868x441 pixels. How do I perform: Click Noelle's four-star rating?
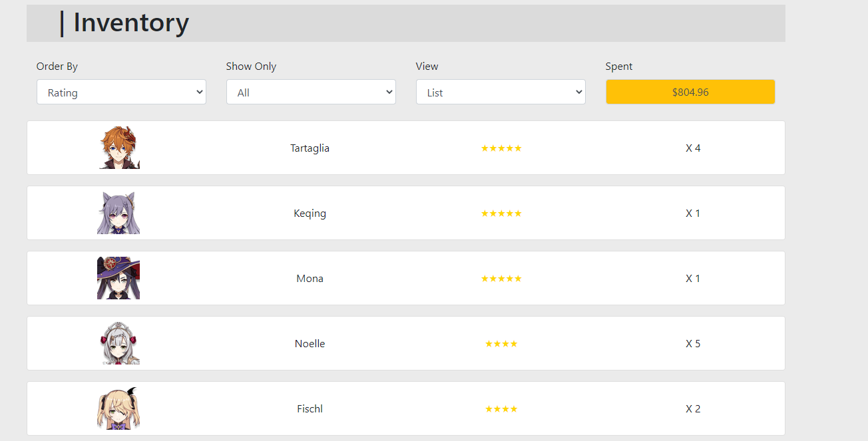tap(501, 344)
